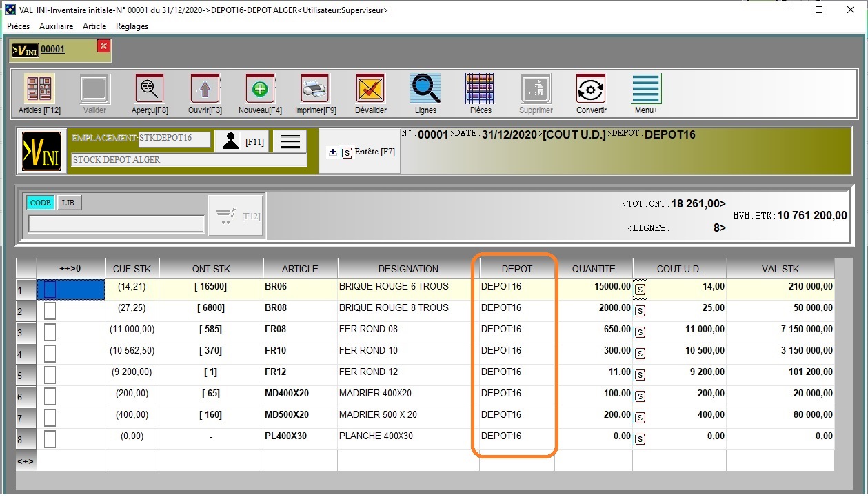
Task: Click the S icon on the BR08 row
Action: [640, 310]
